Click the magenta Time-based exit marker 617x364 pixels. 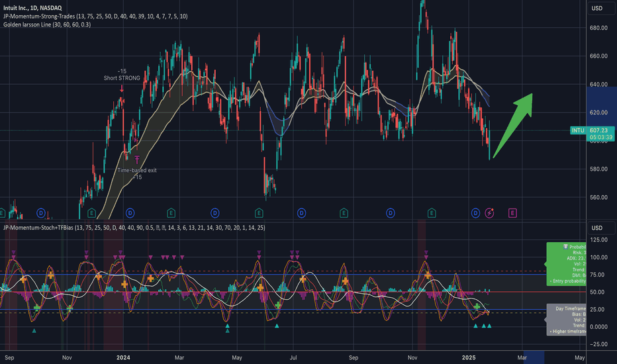(x=137, y=159)
